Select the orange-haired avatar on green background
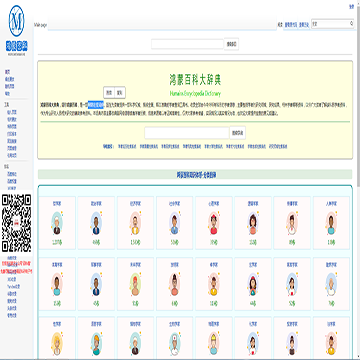The image size is (360, 360). point(135,285)
